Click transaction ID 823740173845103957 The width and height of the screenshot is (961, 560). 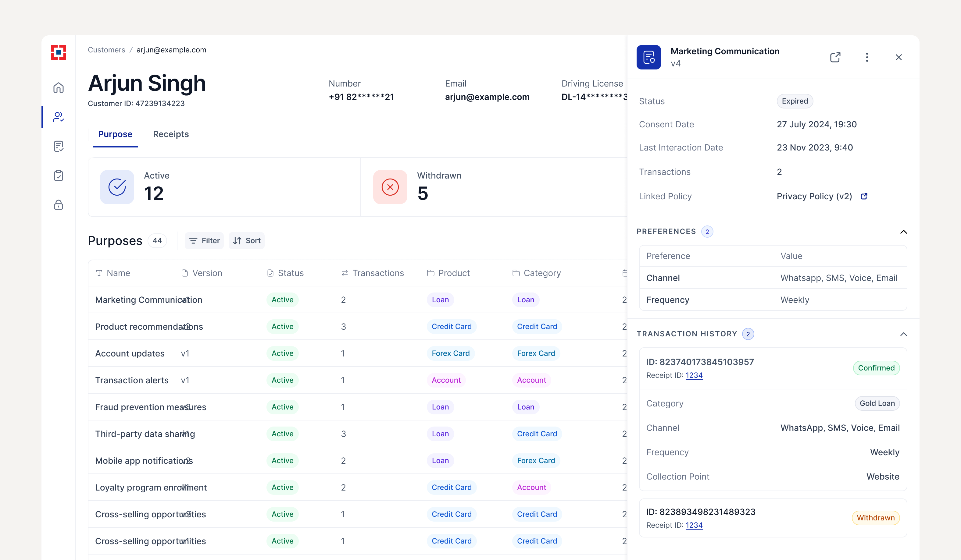coord(700,362)
